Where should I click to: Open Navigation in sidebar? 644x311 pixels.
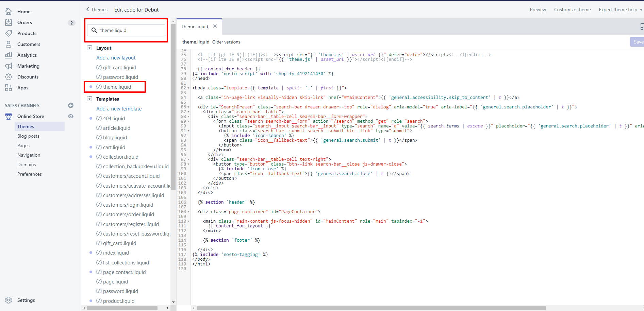[x=29, y=155]
